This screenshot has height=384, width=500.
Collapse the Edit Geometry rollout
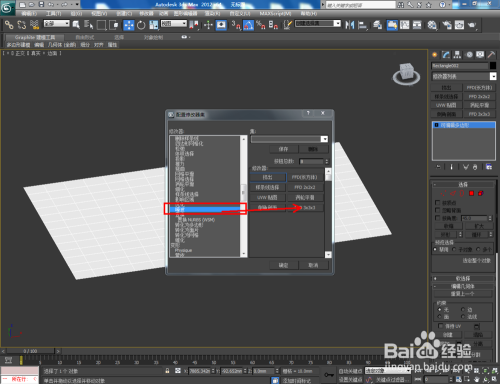[x=463, y=286]
